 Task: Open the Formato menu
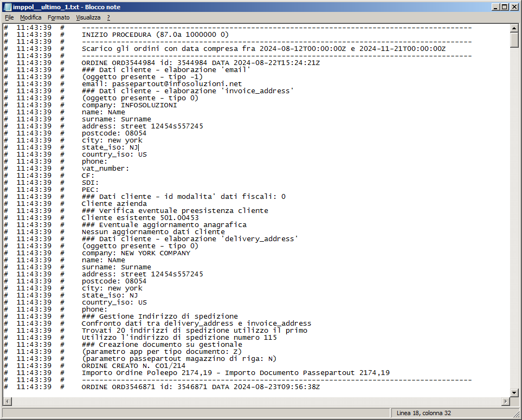(x=59, y=17)
